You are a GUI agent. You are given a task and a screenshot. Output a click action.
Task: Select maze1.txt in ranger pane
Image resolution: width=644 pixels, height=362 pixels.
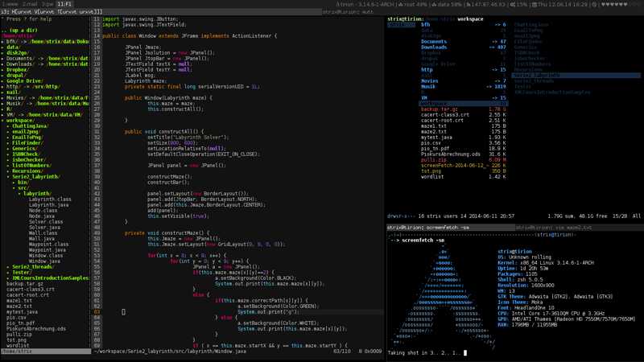click(464, 126)
